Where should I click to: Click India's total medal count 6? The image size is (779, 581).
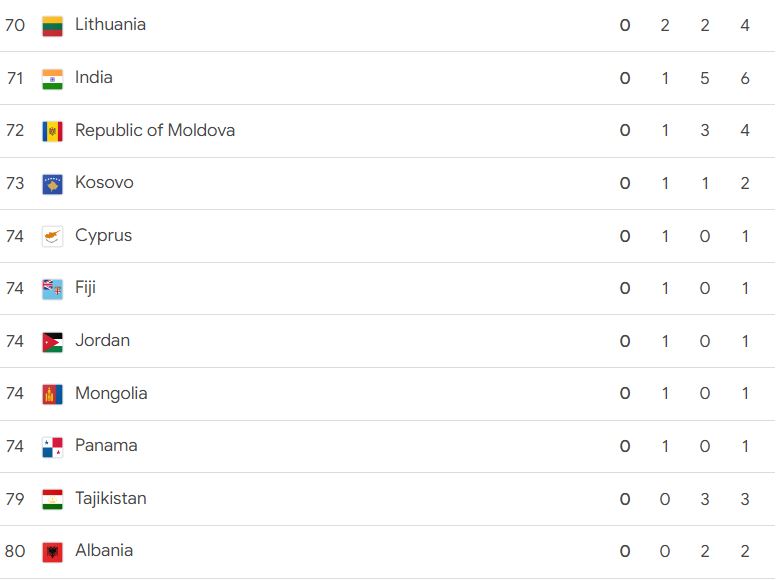[x=745, y=78]
